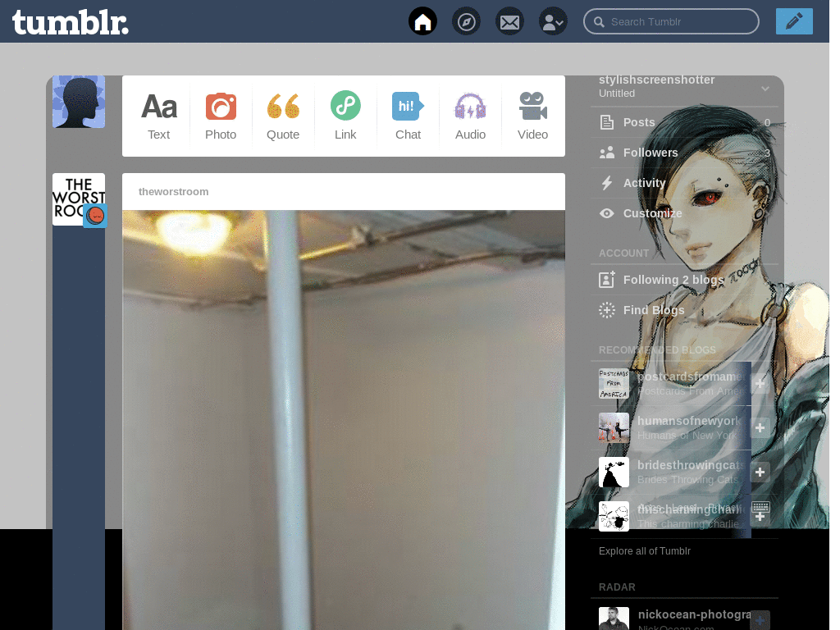The image size is (840, 630).
Task: Open theworstroom post photo
Action: coord(344,420)
